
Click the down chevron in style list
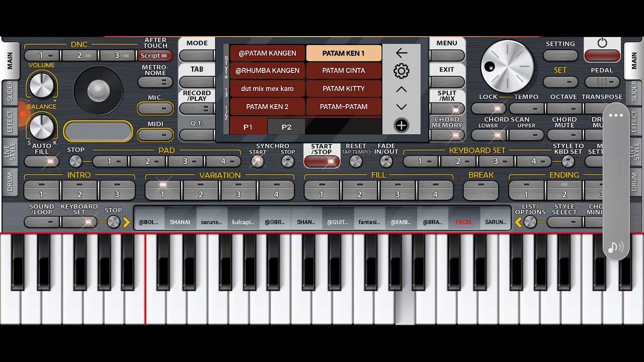coord(401,107)
